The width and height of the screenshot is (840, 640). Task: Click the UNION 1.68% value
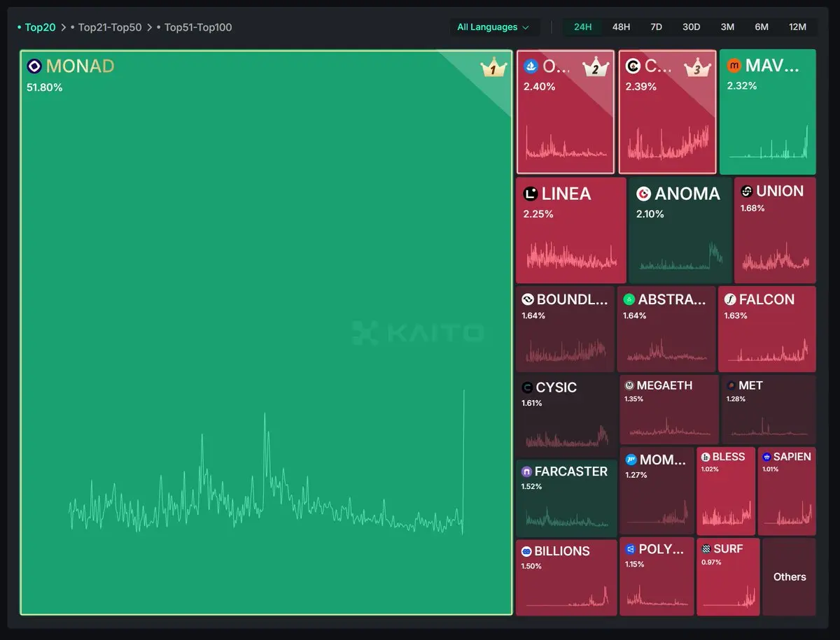(x=752, y=208)
